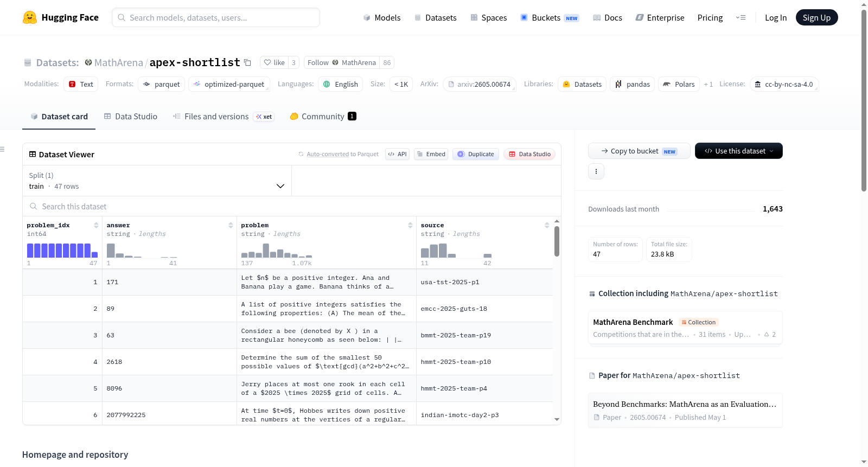Open Data Studio from viewer toolbar
Image resolution: width=868 pixels, height=467 pixels.
pyautogui.click(x=529, y=154)
